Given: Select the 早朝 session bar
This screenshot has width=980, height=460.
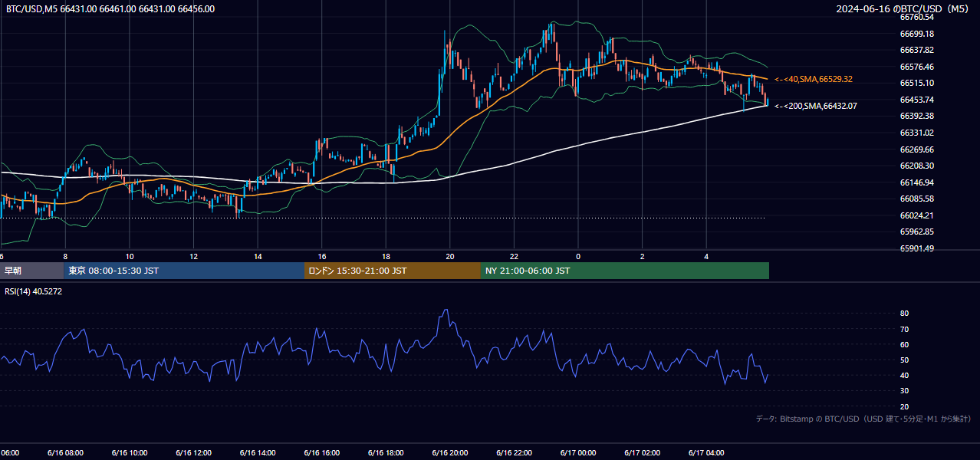Looking at the screenshot, I should 31,271.
